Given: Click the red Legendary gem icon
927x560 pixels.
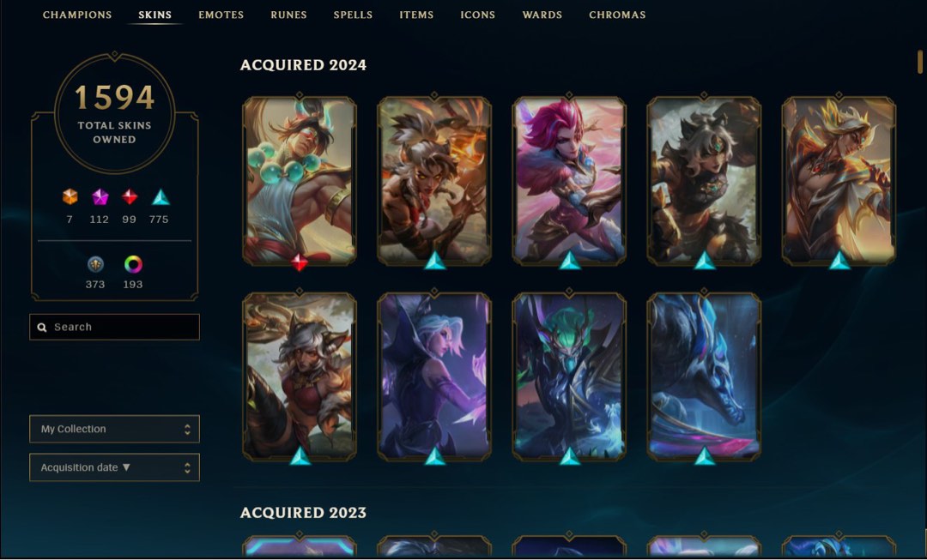Looking at the screenshot, I should click(x=130, y=196).
